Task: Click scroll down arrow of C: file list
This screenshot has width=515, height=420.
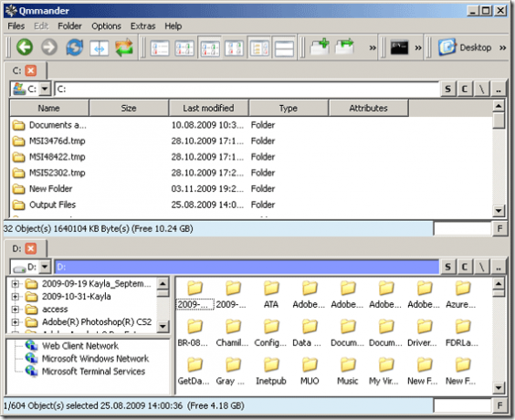Action: click(499, 210)
